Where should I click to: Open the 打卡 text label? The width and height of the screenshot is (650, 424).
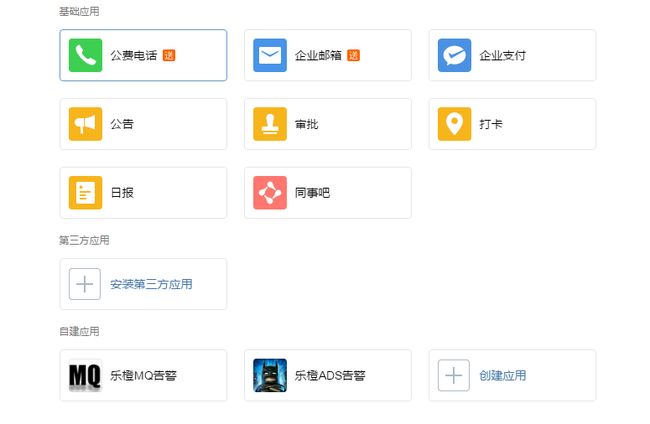[490, 125]
